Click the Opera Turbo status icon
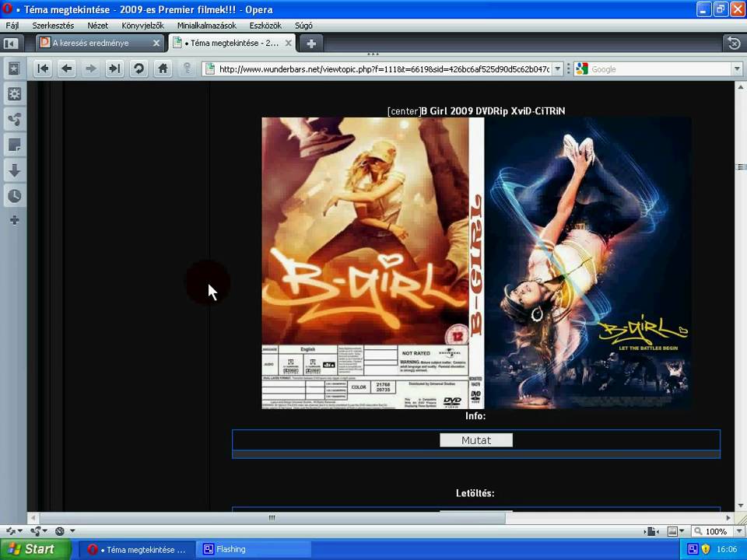Screen dimensions: 747x560 pyautogui.click(x=60, y=531)
